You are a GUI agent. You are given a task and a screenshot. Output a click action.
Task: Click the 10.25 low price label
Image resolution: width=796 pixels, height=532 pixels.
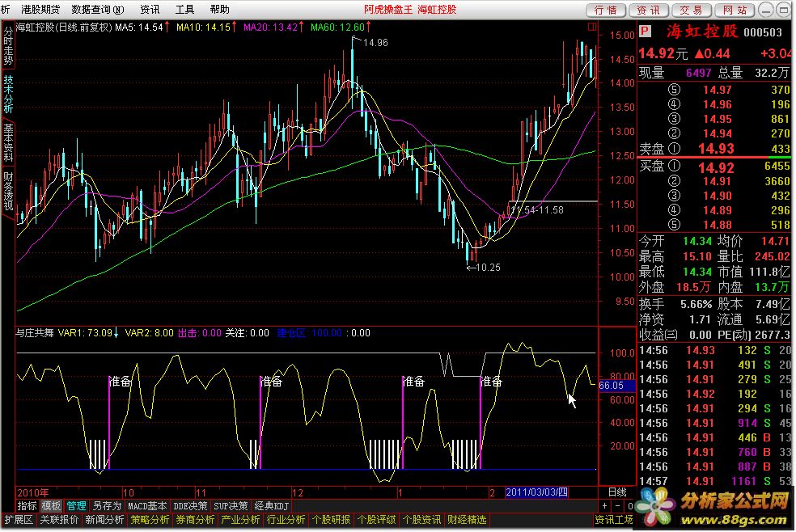point(488,268)
